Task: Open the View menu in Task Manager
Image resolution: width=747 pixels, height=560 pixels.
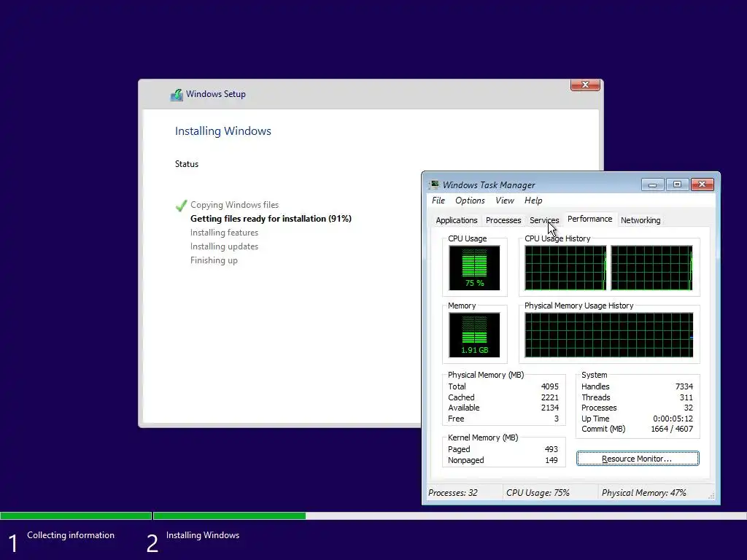Action: 505,201
